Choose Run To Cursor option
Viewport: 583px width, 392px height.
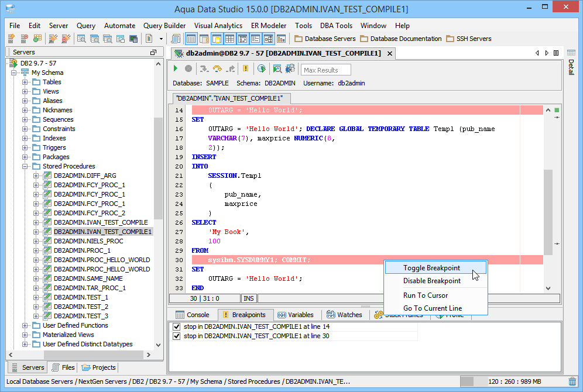pos(426,295)
